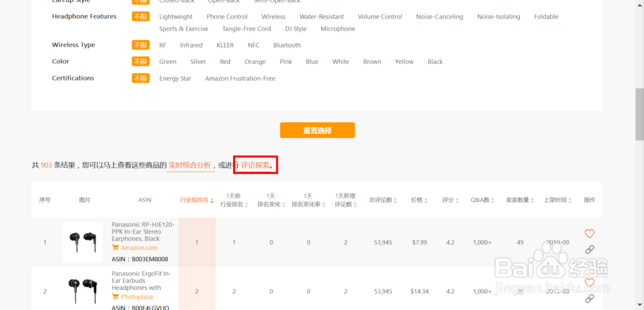Open Amazon.com seller link

click(x=139, y=247)
